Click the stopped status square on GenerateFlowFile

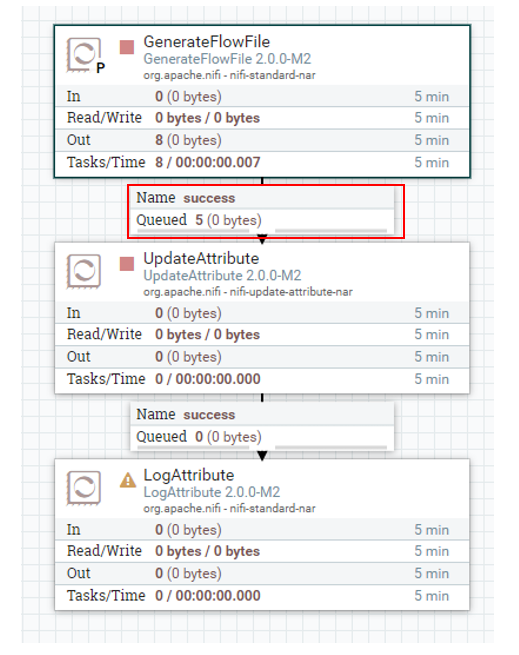coord(127,47)
